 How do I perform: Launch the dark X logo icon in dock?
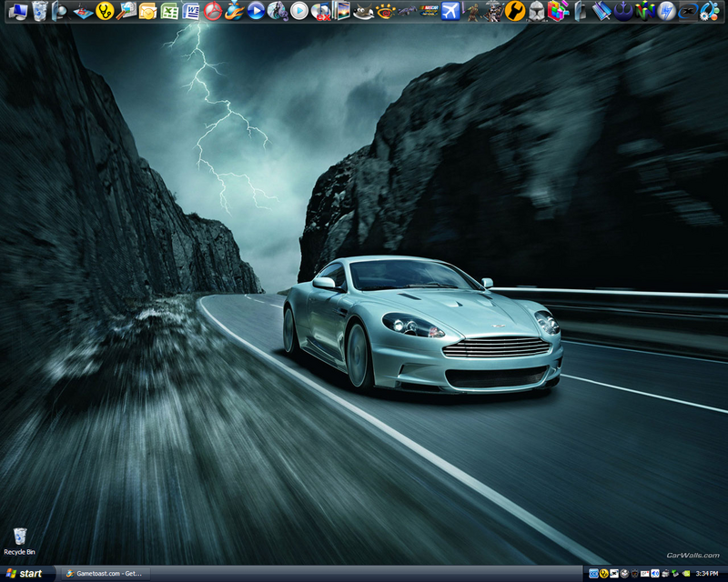coord(688,11)
